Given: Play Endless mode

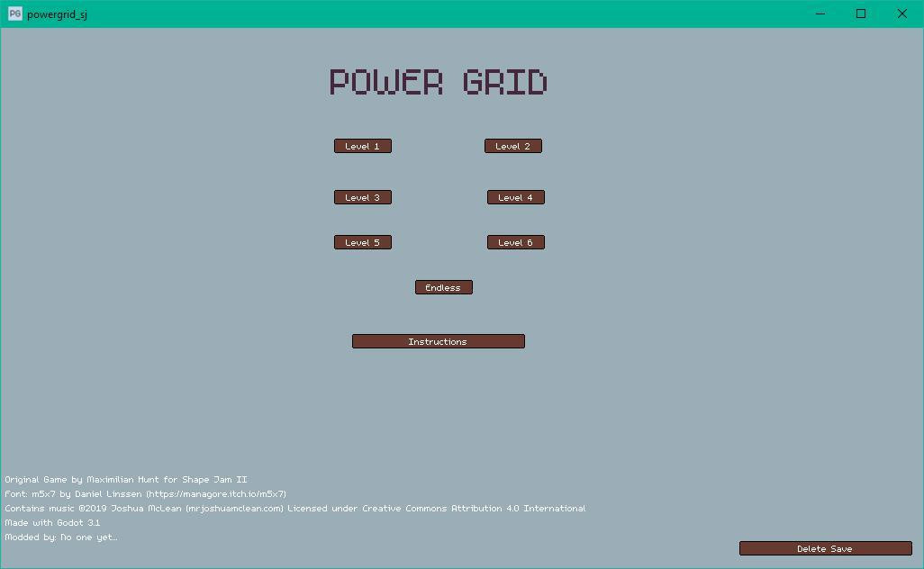Looking at the screenshot, I should pyautogui.click(x=443, y=287).
